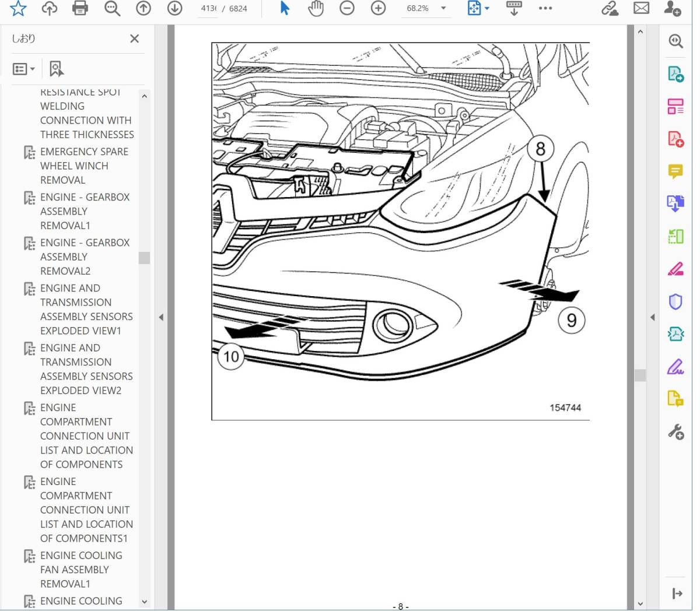
Task: Open the Protect shield tool
Action: click(675, 301)
